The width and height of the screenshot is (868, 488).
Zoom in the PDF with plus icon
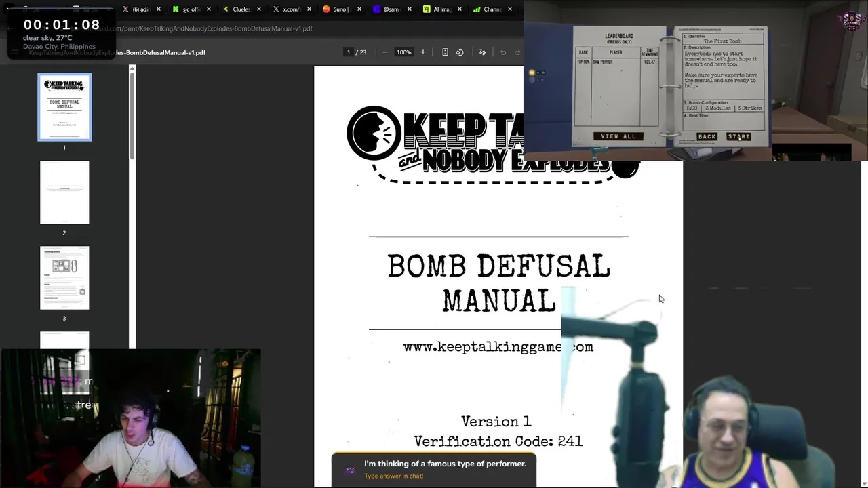pyautogui.click(x=423, y=52)
